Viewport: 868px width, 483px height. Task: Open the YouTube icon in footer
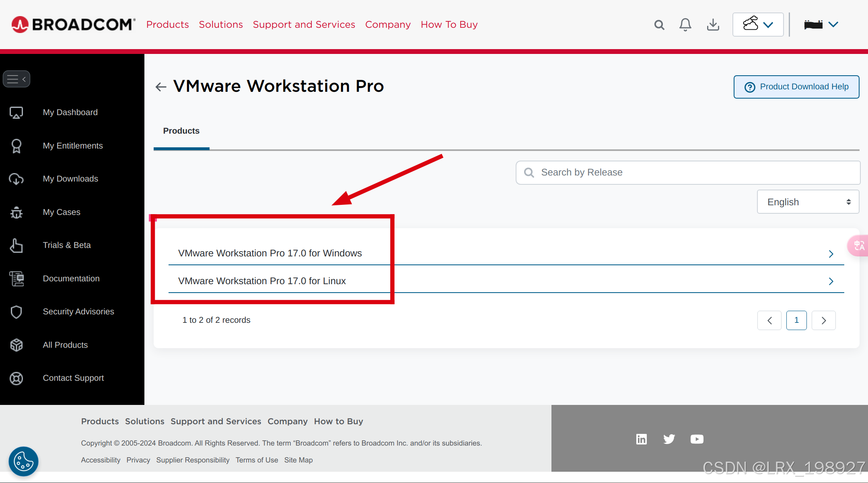pos(697,439)
